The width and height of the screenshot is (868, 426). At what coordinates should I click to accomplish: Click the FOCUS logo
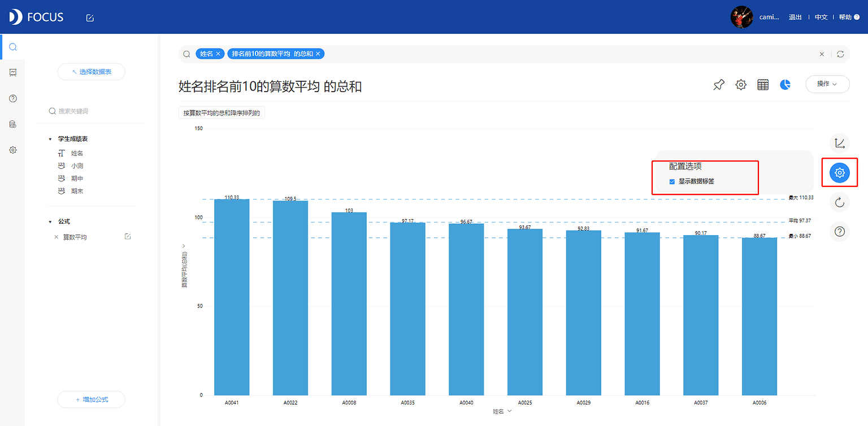pos(36,17)
